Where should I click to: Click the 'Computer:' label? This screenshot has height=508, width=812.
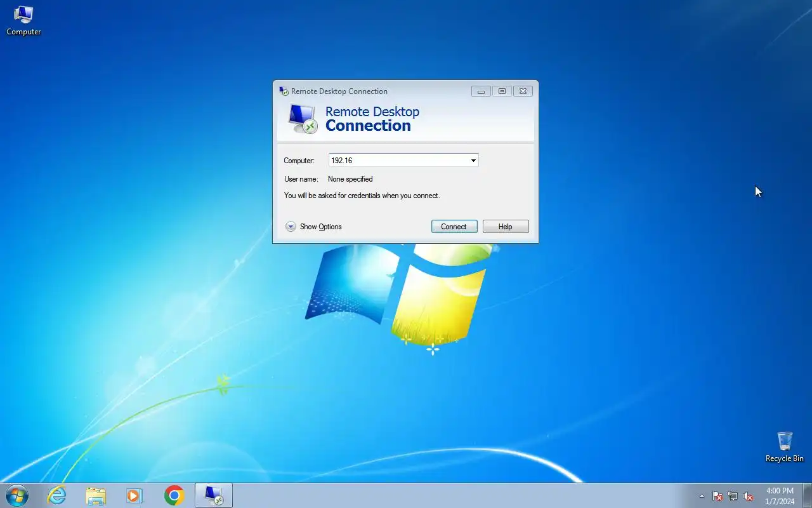pyautogui.click(x=299, y=161)
